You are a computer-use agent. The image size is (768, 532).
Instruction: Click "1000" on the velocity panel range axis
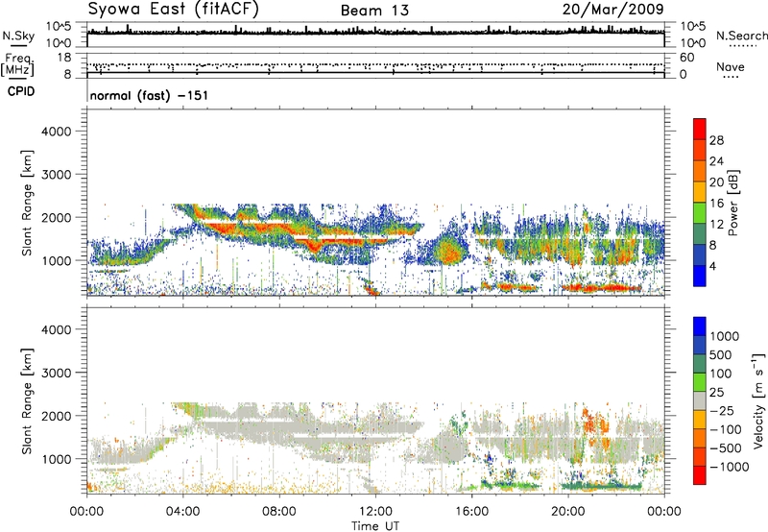(57, 459)
